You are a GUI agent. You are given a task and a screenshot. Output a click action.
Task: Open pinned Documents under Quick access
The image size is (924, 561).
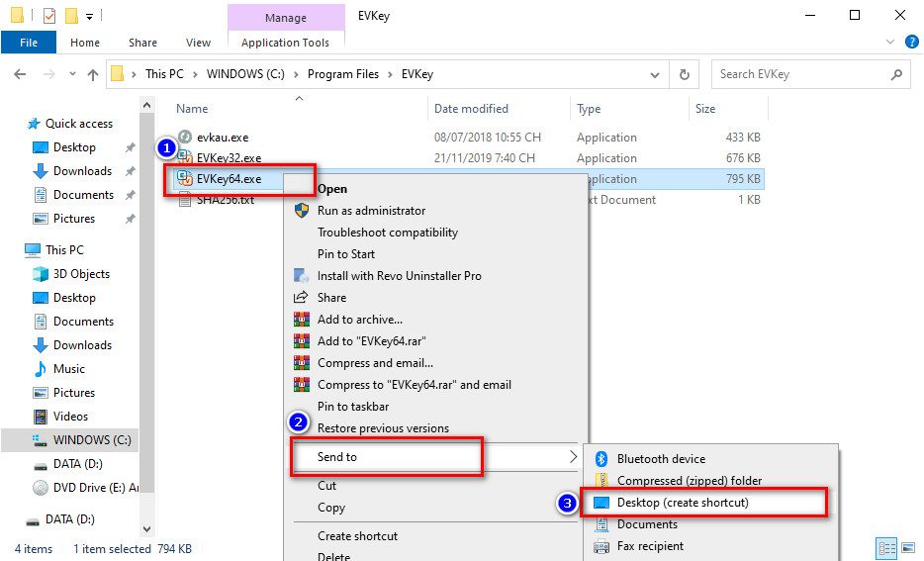[x=83, y=195]
